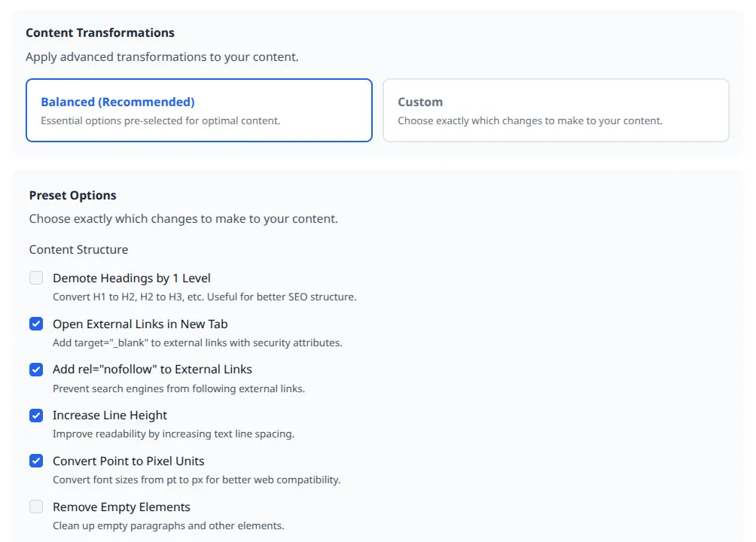
Task: Disable Increase Line Height option
Action: [x=36, y=416]
